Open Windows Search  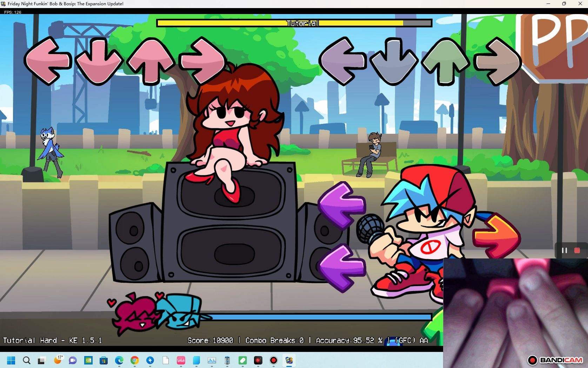pyautogui.click(x=26, y=361)
